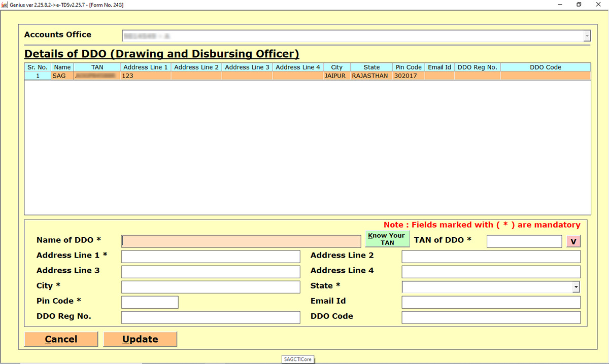Click the Know Your TAN button

coord(387,239)
